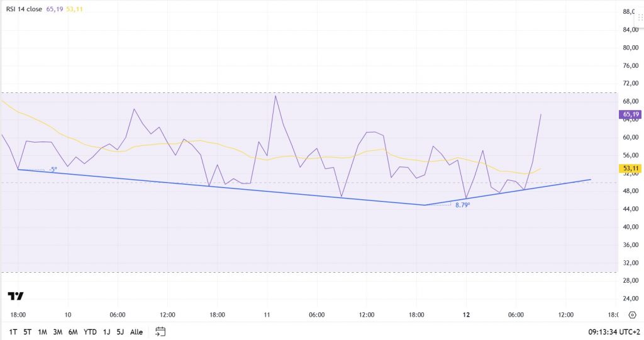Select the 5J time range

(120, 332)
